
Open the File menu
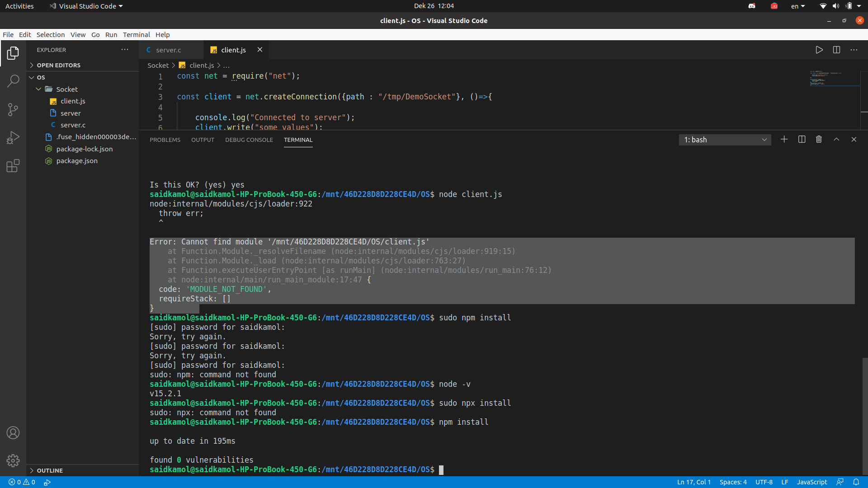[8, 35]
